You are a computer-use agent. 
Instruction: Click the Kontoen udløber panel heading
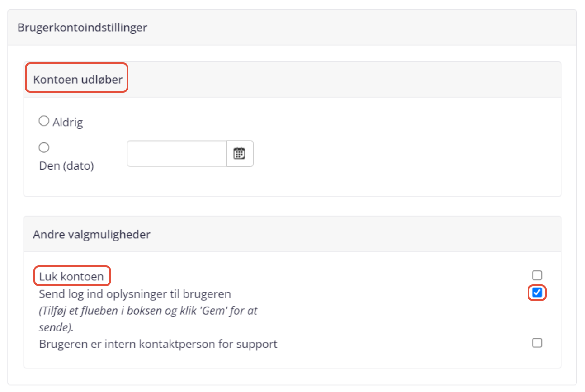[x=78, y=80]
